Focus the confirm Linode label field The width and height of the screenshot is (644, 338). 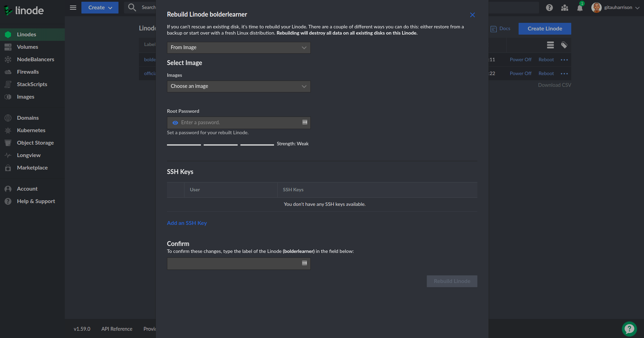[x=239, y=264]
